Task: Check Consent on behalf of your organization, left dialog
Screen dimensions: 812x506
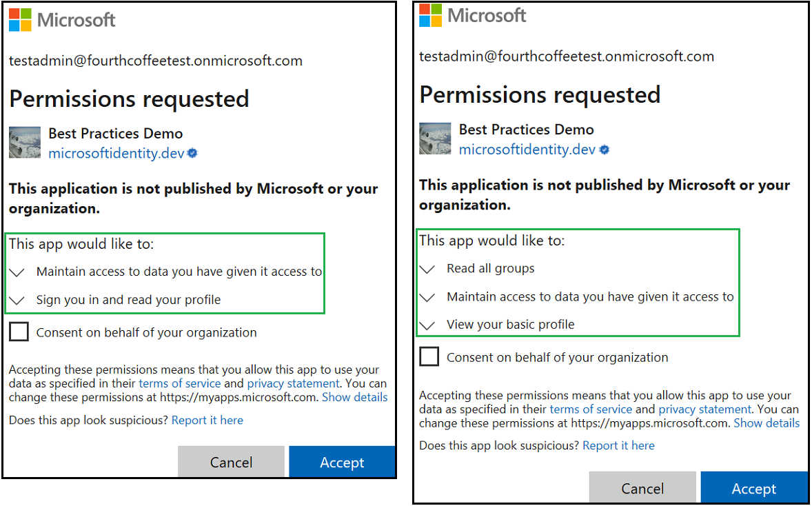Action: click(18, 332)
